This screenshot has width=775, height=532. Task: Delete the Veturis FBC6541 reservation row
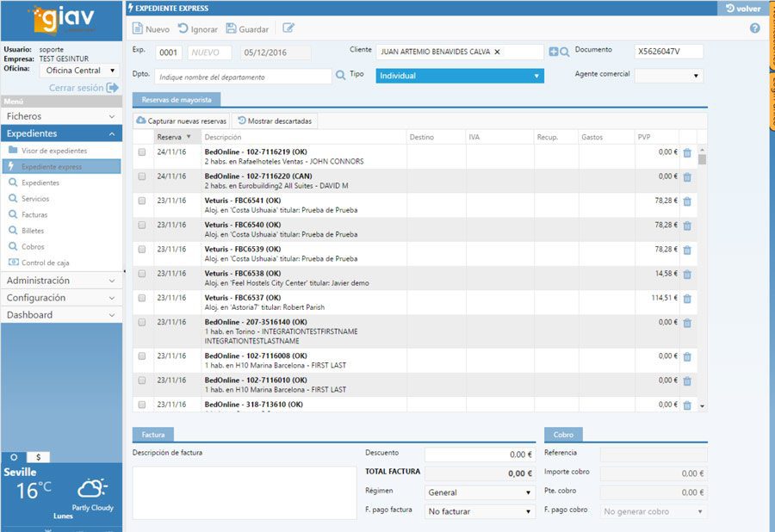(x=687, y=201)
